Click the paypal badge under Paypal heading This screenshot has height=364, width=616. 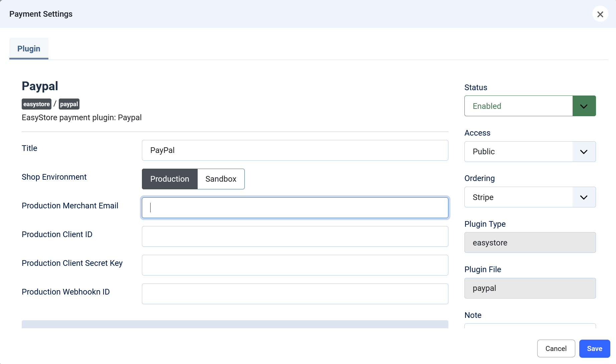tap(69, 104)
